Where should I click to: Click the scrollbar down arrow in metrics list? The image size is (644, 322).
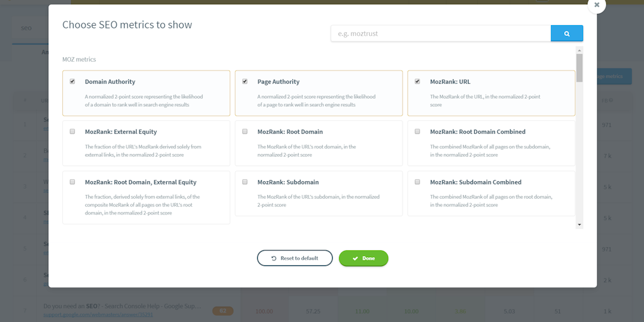579,225
